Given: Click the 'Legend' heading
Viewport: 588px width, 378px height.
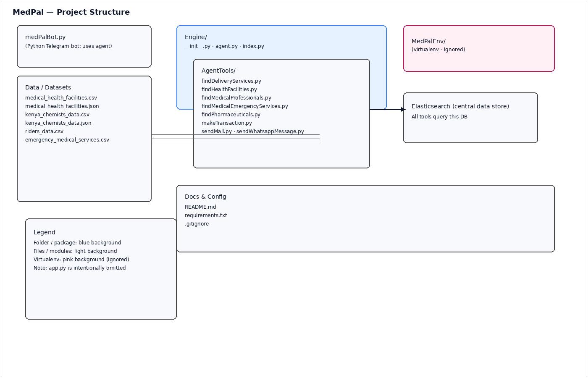Looking at the screenshot, I should [45, 232].
